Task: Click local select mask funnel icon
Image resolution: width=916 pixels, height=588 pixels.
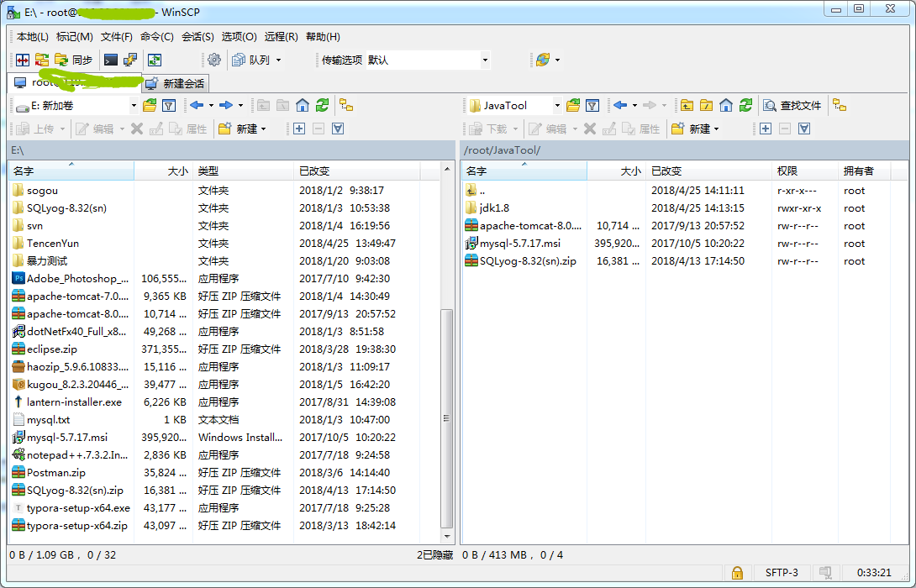Action: 338,129
